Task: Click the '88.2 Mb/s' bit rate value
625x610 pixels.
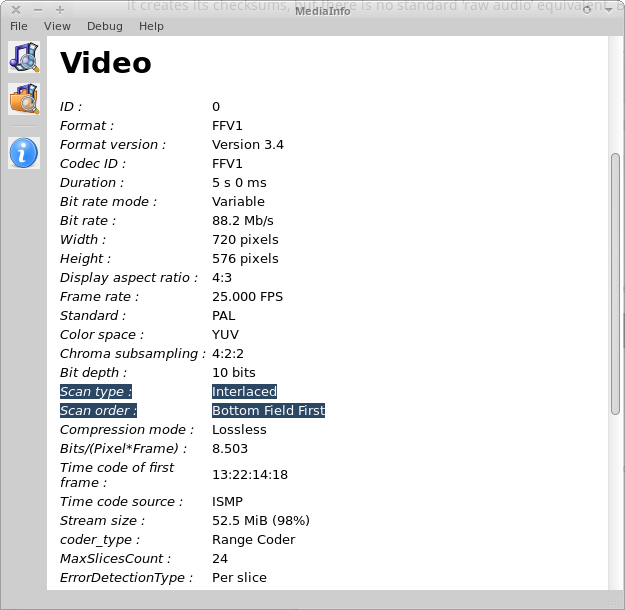Action: click(x=243, y=221)
